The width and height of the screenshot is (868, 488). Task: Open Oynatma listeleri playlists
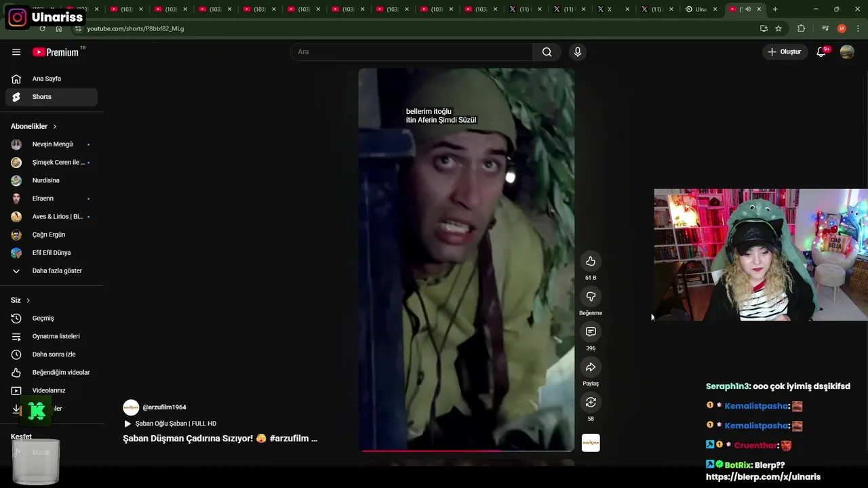pyautogui.click(x=52, y=336)
